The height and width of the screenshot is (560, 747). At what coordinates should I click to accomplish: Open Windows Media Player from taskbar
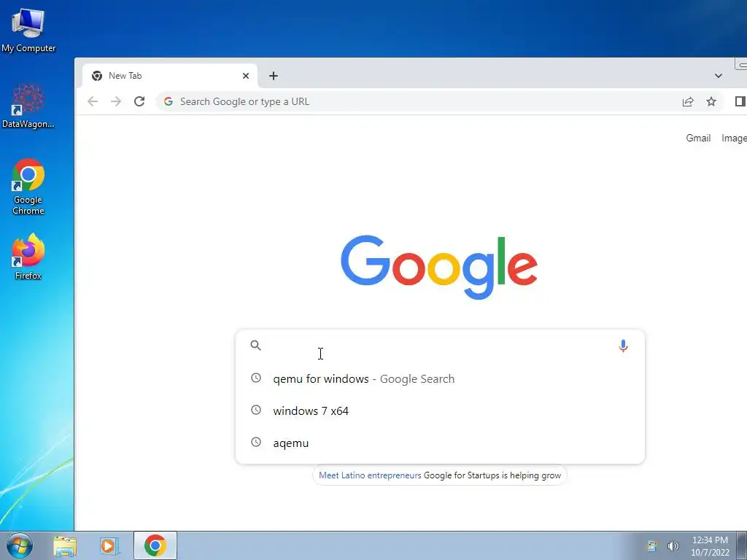coord(109,546)
